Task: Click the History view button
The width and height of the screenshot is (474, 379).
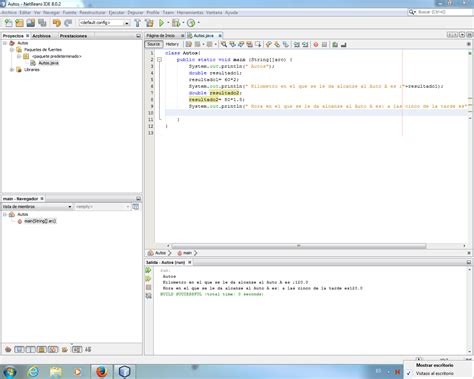Action: (172, 44)
